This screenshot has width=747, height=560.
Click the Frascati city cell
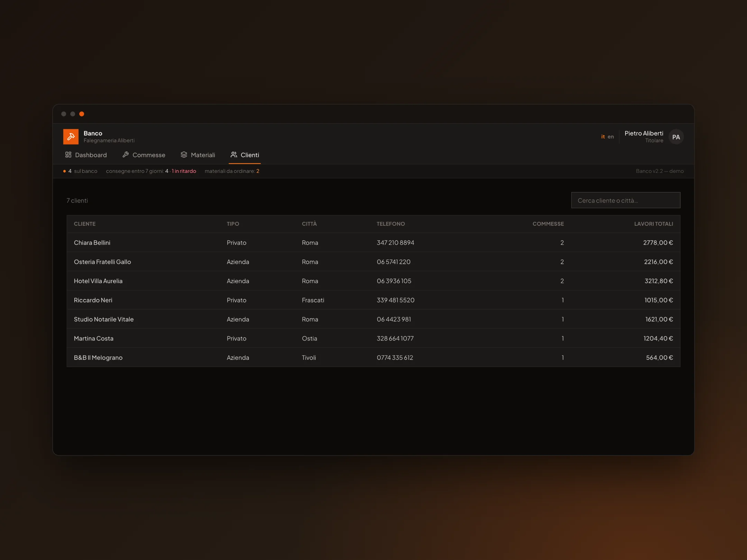point(313,300)
